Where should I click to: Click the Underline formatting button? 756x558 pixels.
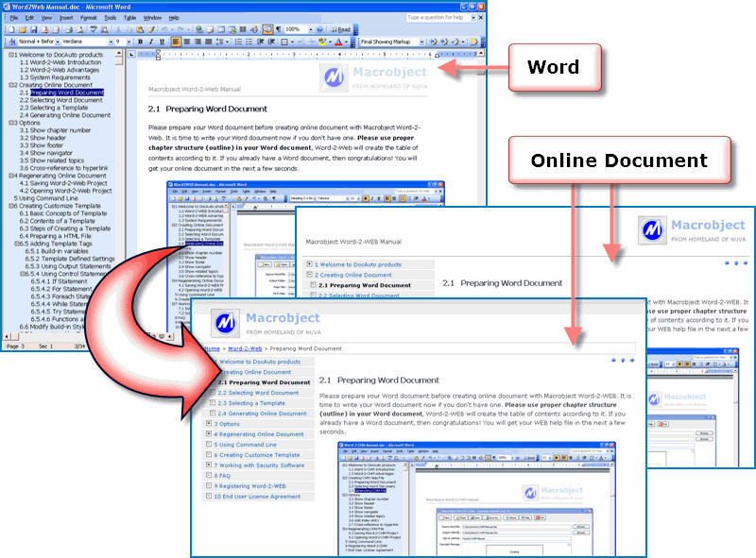(162, 42)
